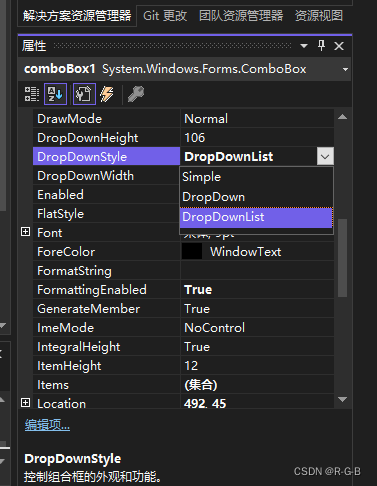The width and height of the screenshot is (377, 486).
Task: Click the FormatString value field
Action: point(257,271)
